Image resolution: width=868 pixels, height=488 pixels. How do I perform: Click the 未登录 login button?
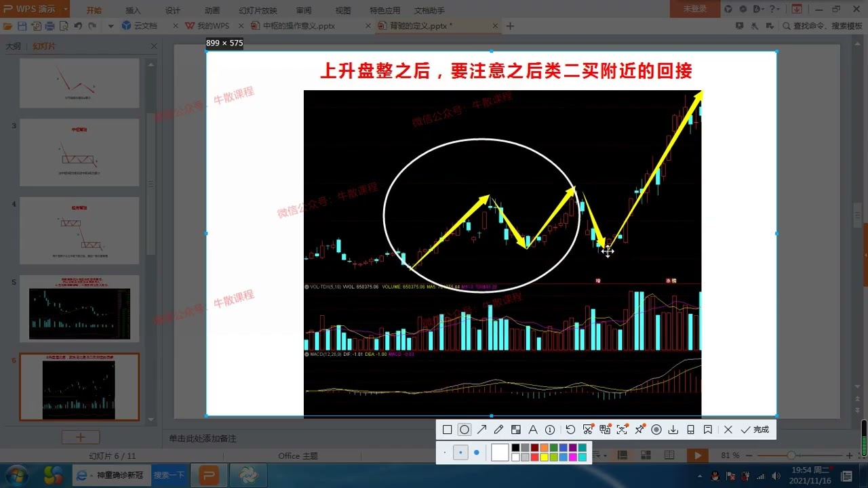click(694, 9)
